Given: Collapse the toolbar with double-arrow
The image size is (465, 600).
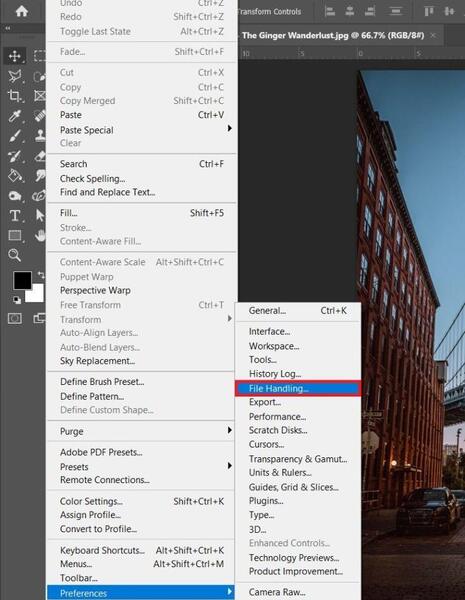Looking at the screenshot, I should pos(7,28).
